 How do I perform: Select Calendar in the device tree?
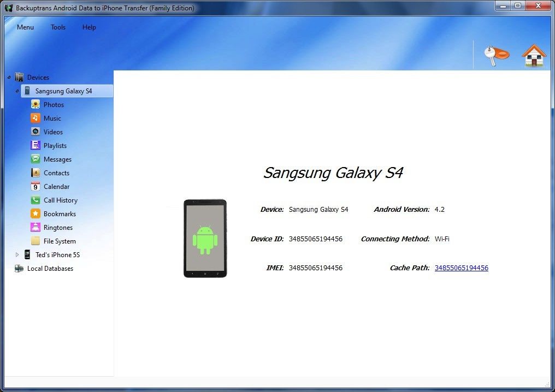56,187
